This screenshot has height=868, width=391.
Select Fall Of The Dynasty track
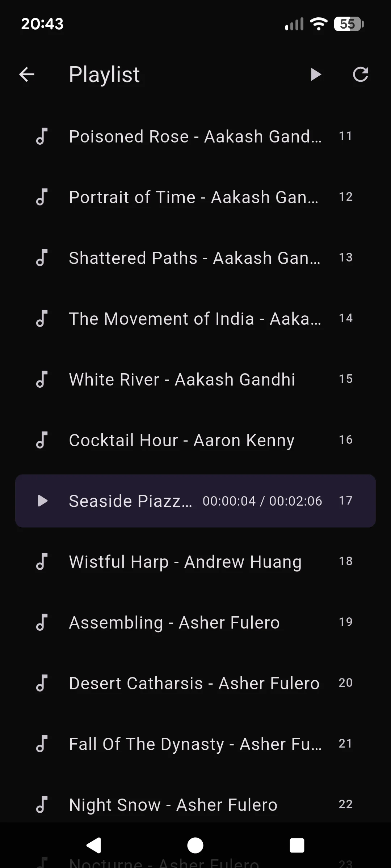tap(195, 744)
